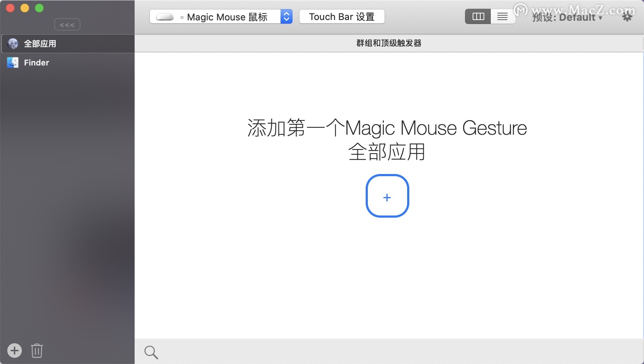The height and width of the screenshot is (364, 644).
Task: Open the Magic Mouse device dropdown
Action: [x=221, y=17]
